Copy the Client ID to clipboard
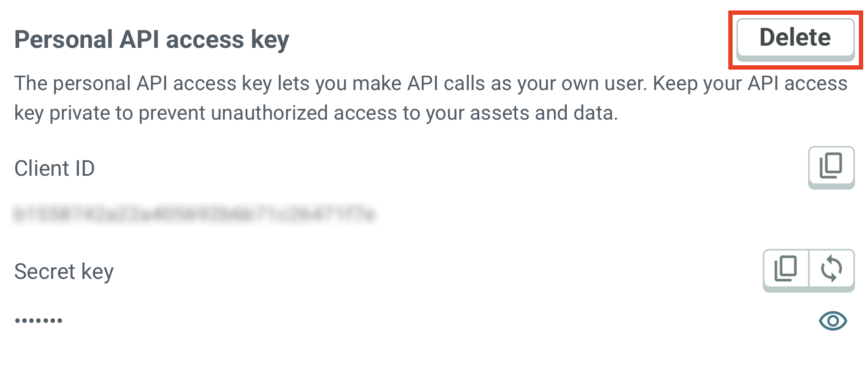 (x=831, y=166)
